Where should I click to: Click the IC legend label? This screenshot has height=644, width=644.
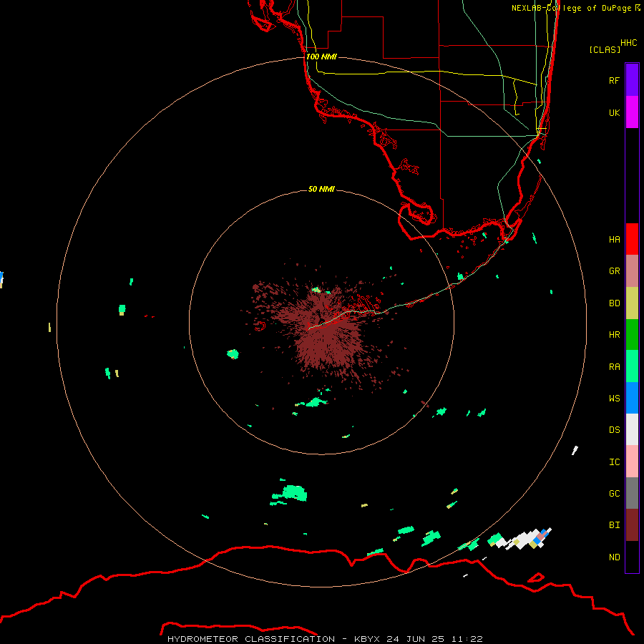tap(614, 462)
